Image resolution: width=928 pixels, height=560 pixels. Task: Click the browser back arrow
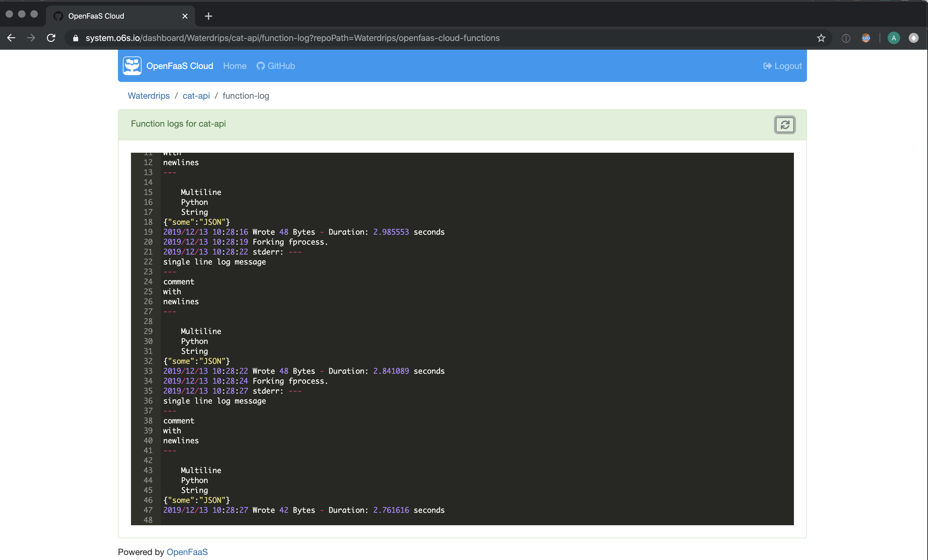pos(11,38)
